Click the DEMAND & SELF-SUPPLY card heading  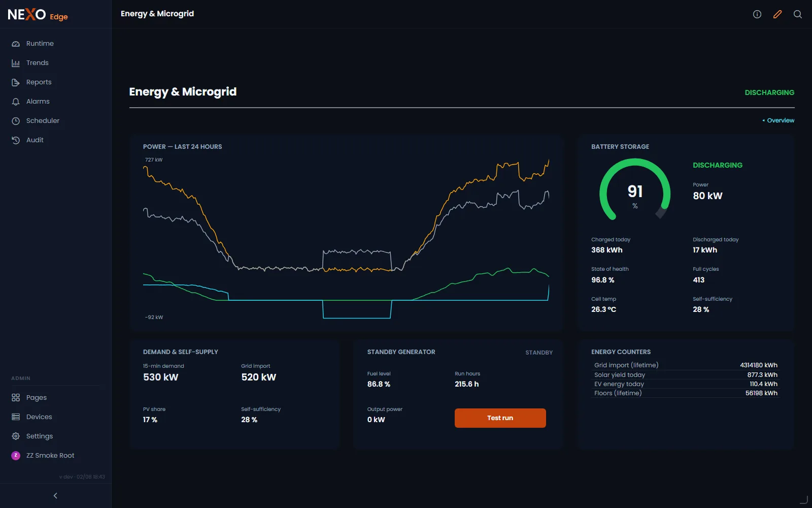[181, 352]
